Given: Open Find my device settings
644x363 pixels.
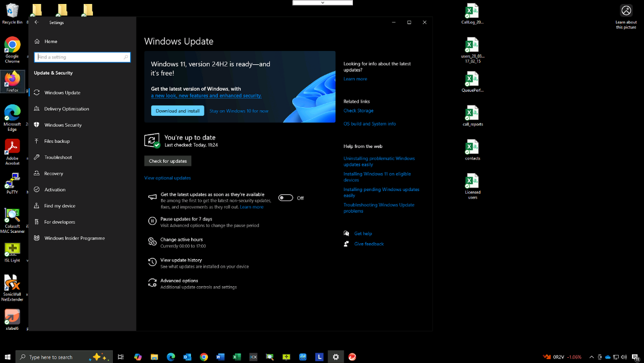Looking at the screenshot, I should click(60, 206).
